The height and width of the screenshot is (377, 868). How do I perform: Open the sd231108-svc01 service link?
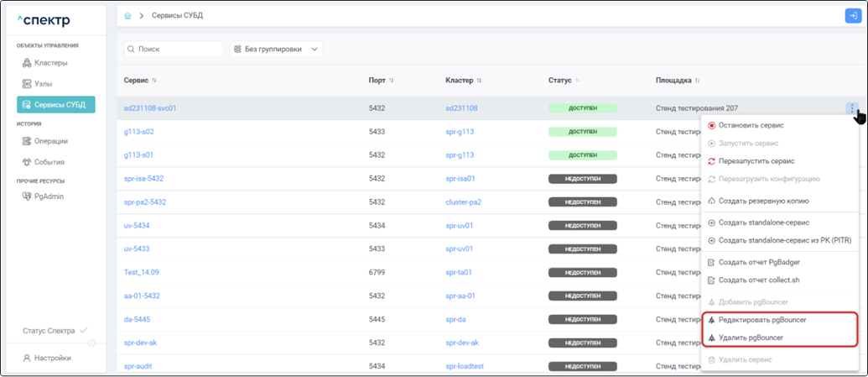pos(150,108)
